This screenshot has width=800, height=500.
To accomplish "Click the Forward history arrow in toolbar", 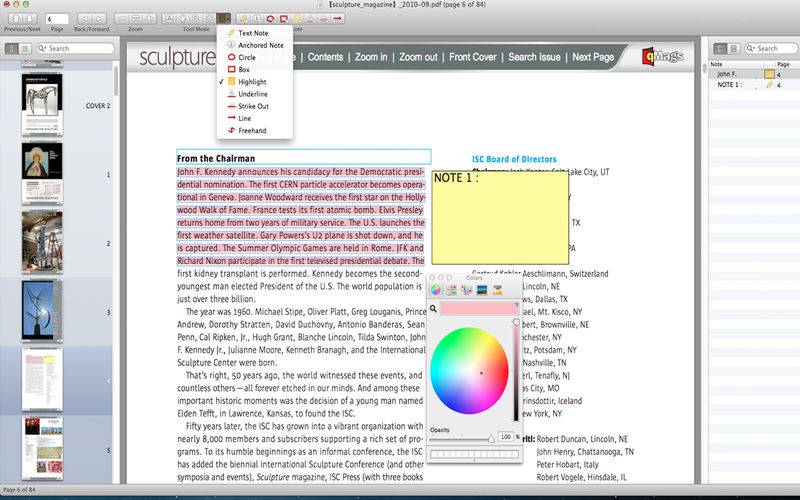I will (x=99, y=19).
